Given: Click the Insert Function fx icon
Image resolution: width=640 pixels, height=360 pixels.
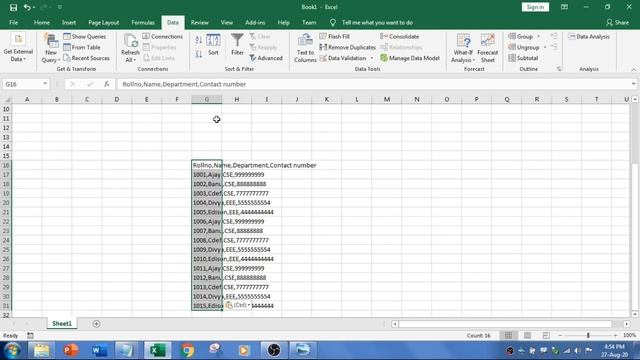Looking at the screenshot, I should pos(107,84).
